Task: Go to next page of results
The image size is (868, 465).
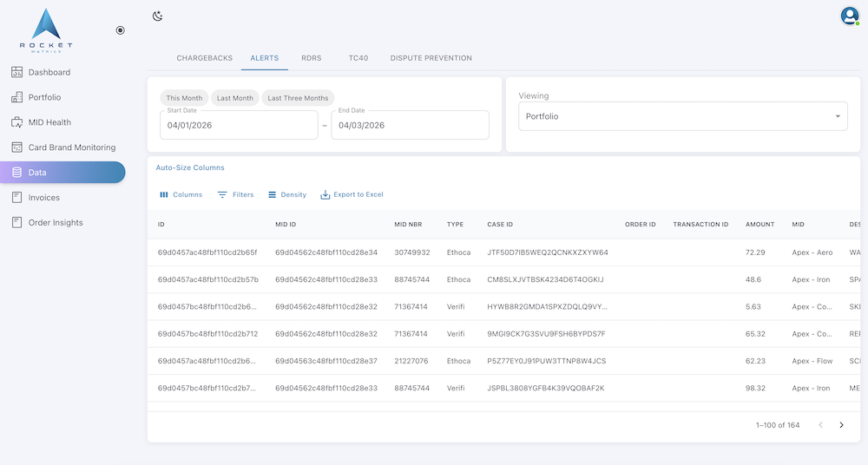Action: point(841,425)
